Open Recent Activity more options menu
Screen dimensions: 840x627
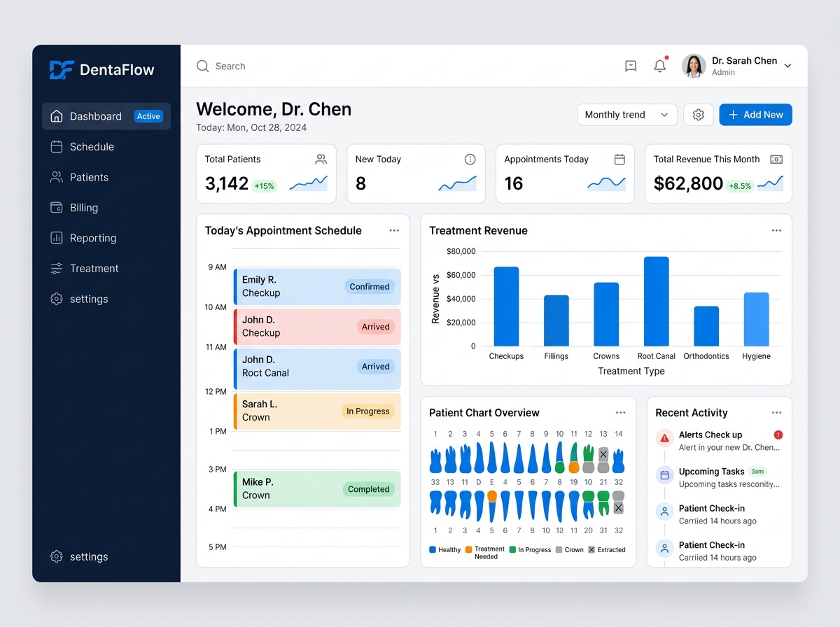[x=776, y=412]
